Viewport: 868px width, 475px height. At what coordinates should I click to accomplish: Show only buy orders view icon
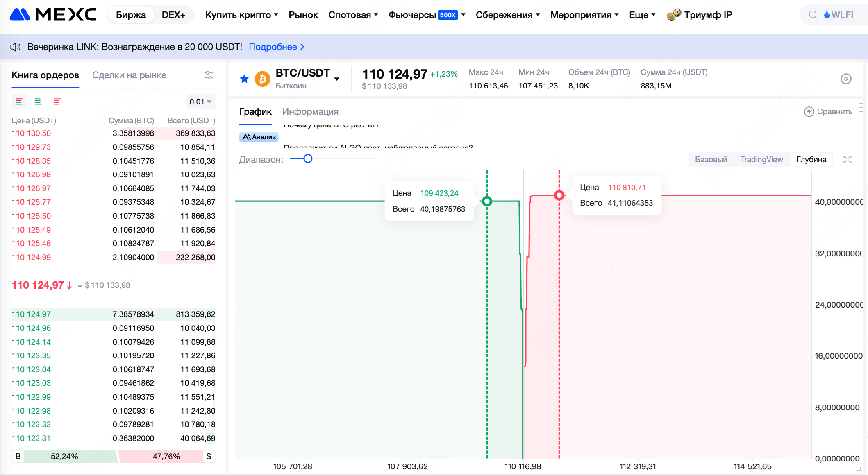click(38, 102)
